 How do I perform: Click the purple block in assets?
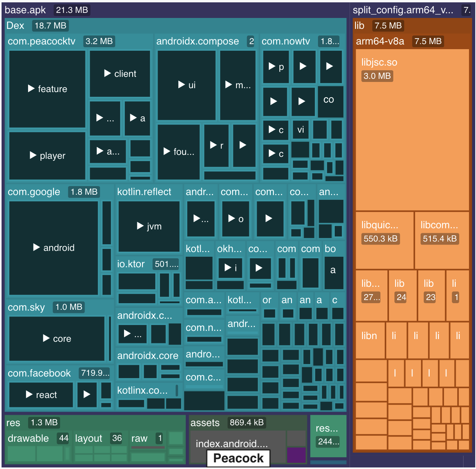pos(296,455)
